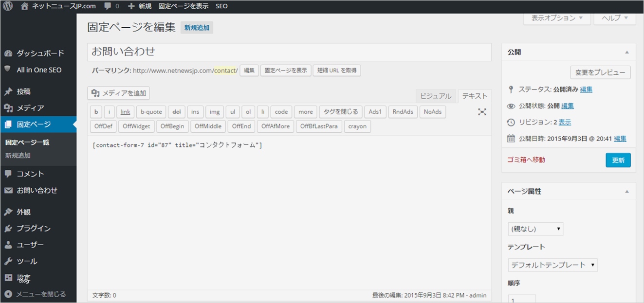Open the テンプレート dropdown
The height and width of the screenshot is (303, 644).
(552, 265)
